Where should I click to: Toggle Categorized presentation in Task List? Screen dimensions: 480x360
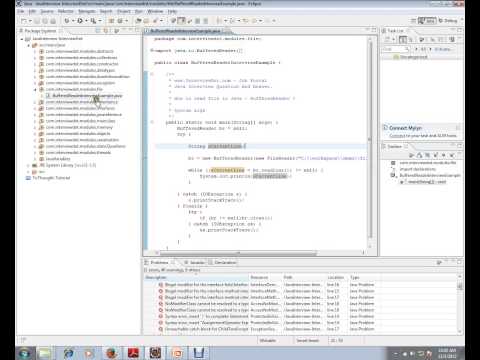(x=403, y=40)
